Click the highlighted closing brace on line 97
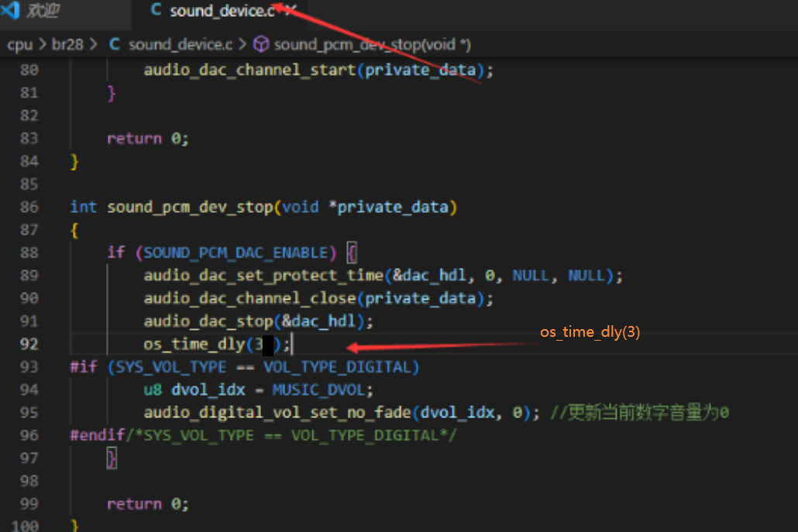 [x=112, y=458]
